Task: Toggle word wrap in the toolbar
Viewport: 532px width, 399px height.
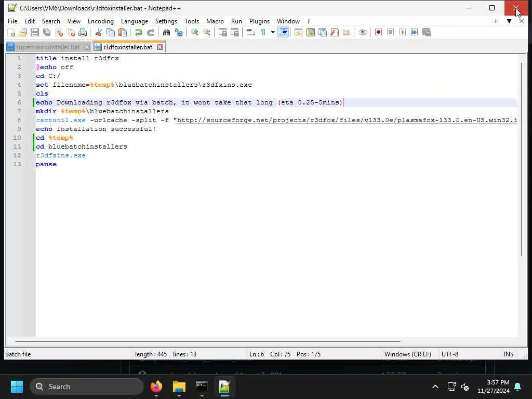Action: (250, 32)
